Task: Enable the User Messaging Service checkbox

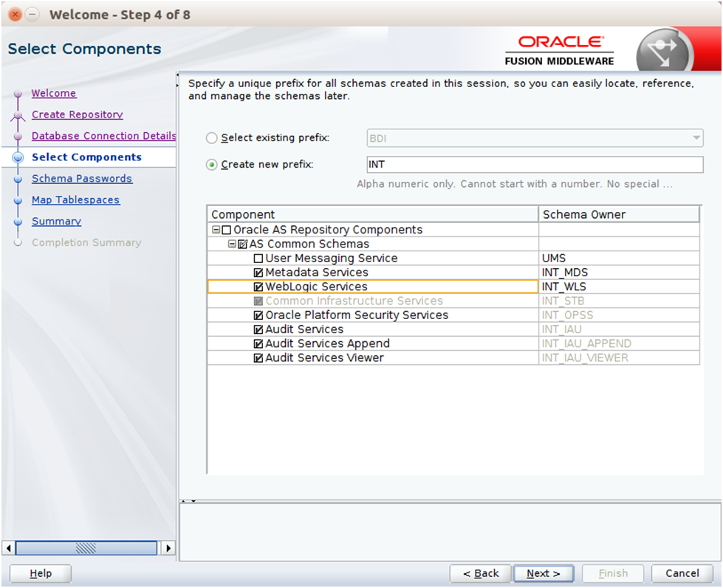Action: point(258,259)
